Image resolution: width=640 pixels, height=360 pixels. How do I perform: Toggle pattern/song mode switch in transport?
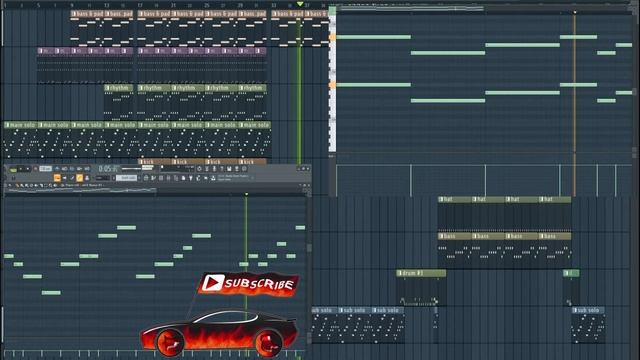pyautogui.click(x=13, y=169)
